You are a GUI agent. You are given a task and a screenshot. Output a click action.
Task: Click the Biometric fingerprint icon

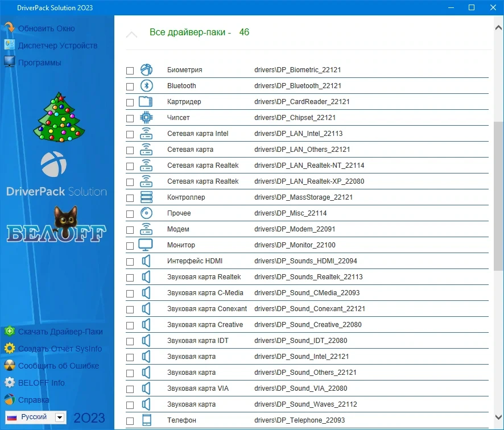click(x=146, y=70)
